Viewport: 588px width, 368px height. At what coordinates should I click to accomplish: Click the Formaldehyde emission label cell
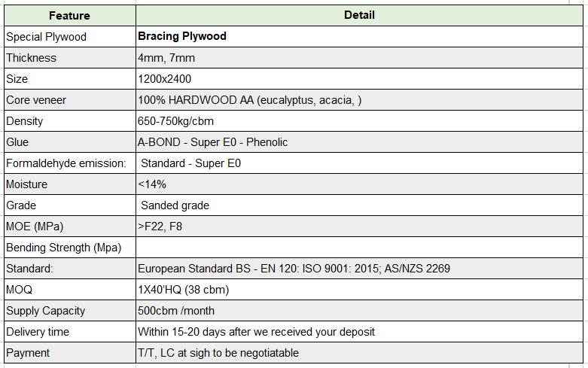(70, 163)
